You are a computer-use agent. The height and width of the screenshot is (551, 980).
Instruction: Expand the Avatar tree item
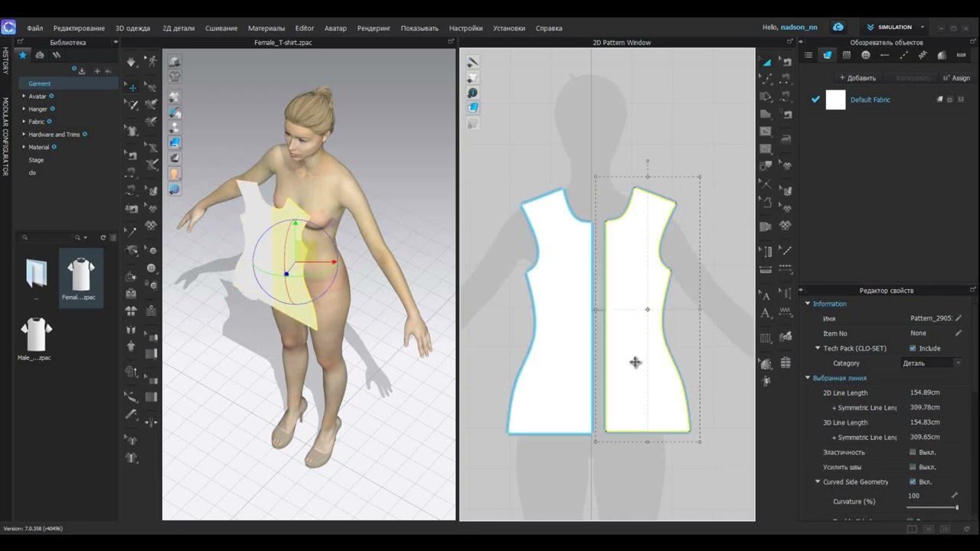click(x=24, y=96)
